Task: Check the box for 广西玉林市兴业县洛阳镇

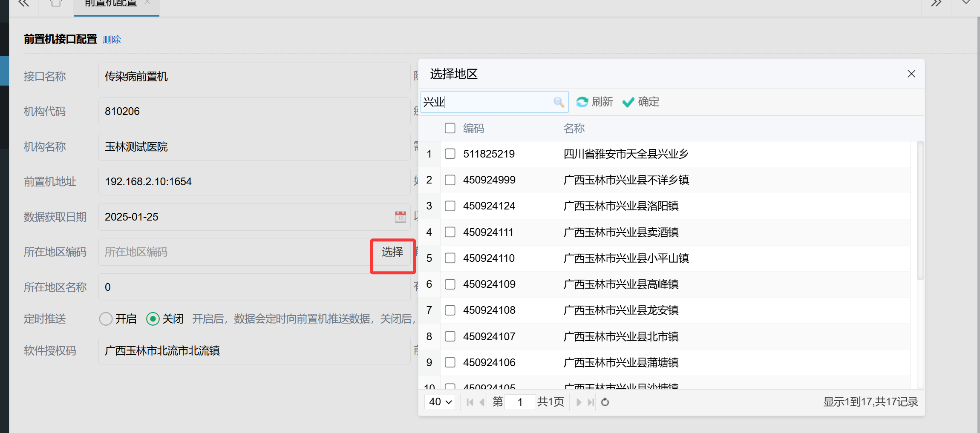Action: click(x=450, y=206)
